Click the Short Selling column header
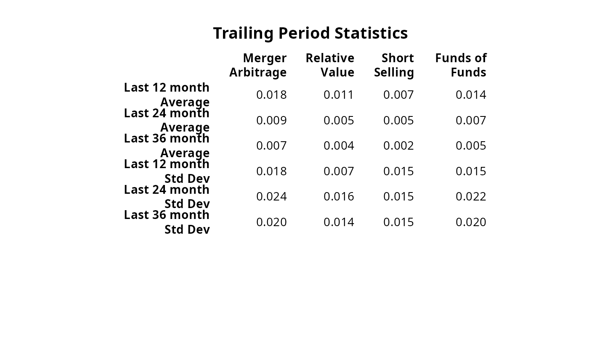This screenshot has height=364, width=589. point(394,65)
